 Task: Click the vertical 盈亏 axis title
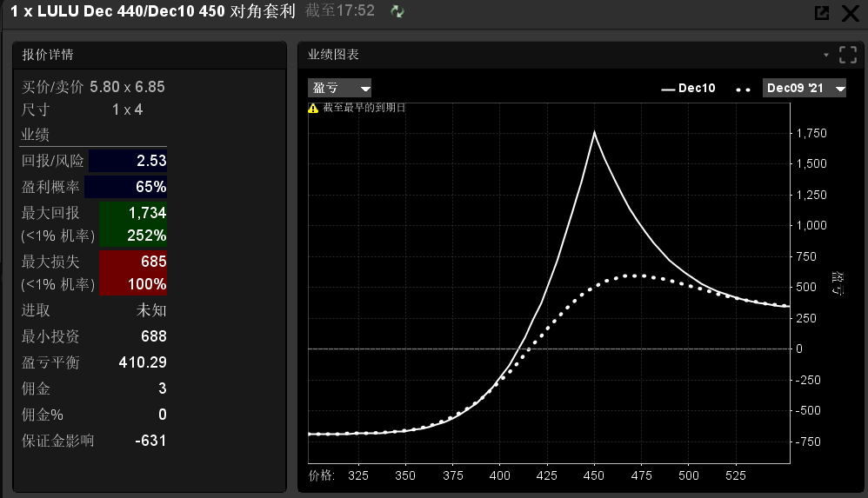(x=838, y=283)
